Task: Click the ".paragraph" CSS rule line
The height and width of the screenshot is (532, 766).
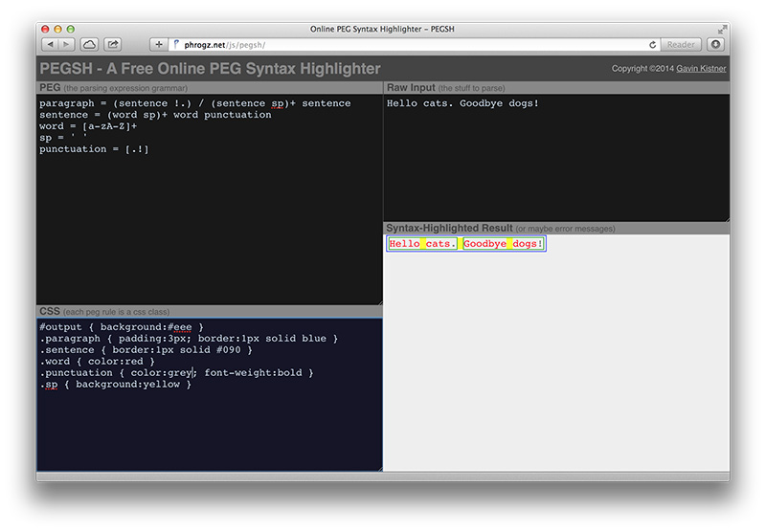Action: (x=189, y=339)
